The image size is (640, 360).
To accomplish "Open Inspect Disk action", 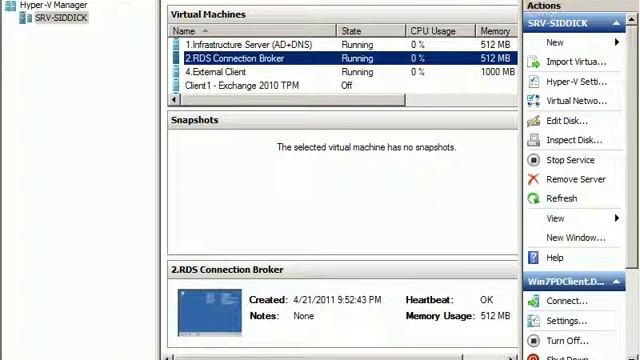I will [574, 140].
